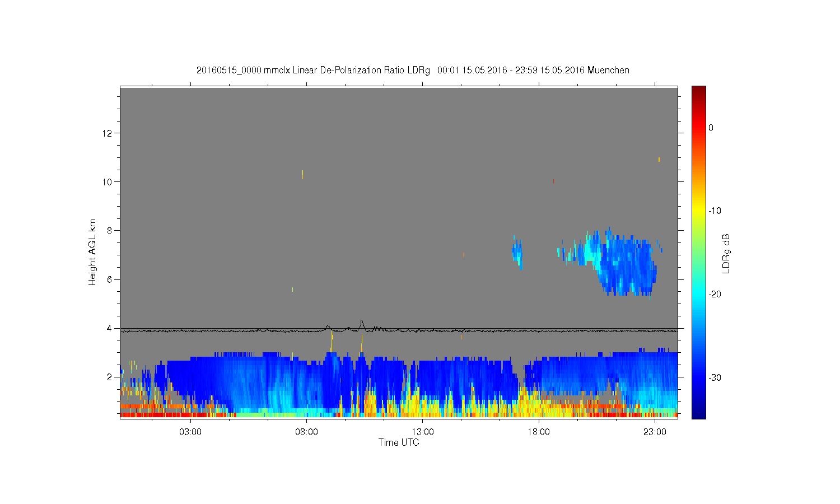Click the height tick label 2
The height and width of the screenshot is (504, 840).
pos(110,377)
